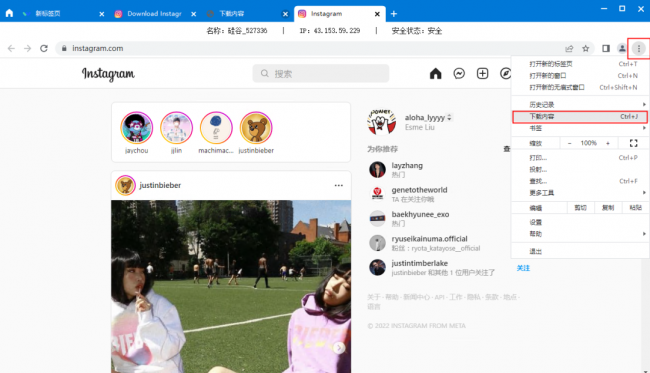Click the browser forward arrow
The height and width of the screenshot is (373, 650).
pos(27,48)
